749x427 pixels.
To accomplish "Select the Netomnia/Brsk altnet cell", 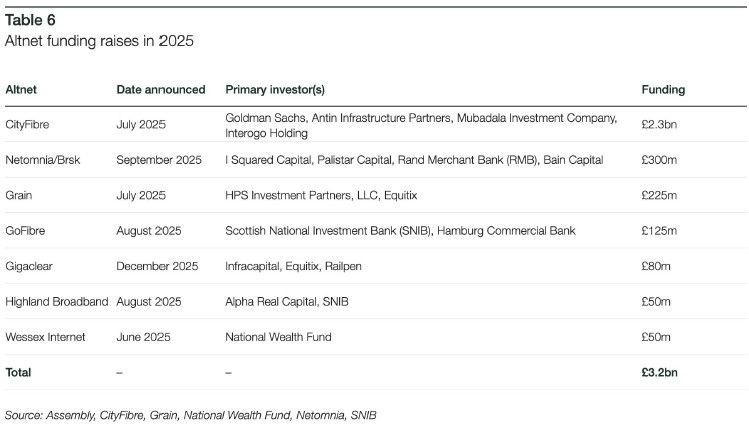I will click(x=50, y=160).
